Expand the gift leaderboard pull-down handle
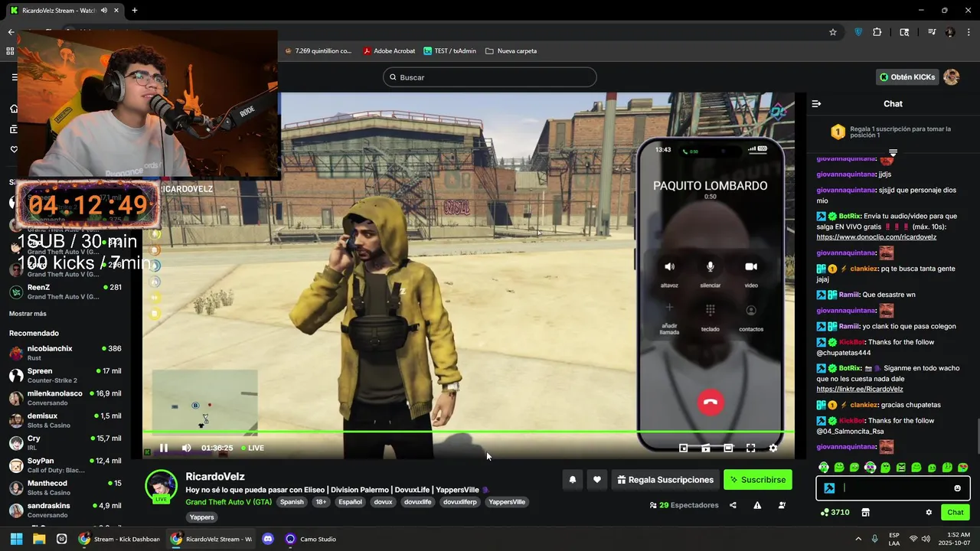Viewport: 980px width, 551px height. (893, 153)
